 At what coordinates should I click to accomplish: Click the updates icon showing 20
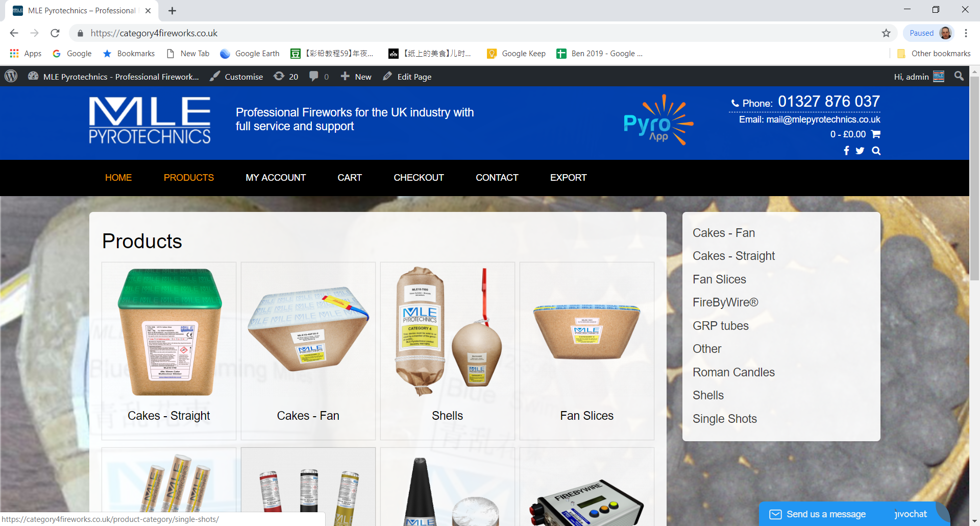286,77
